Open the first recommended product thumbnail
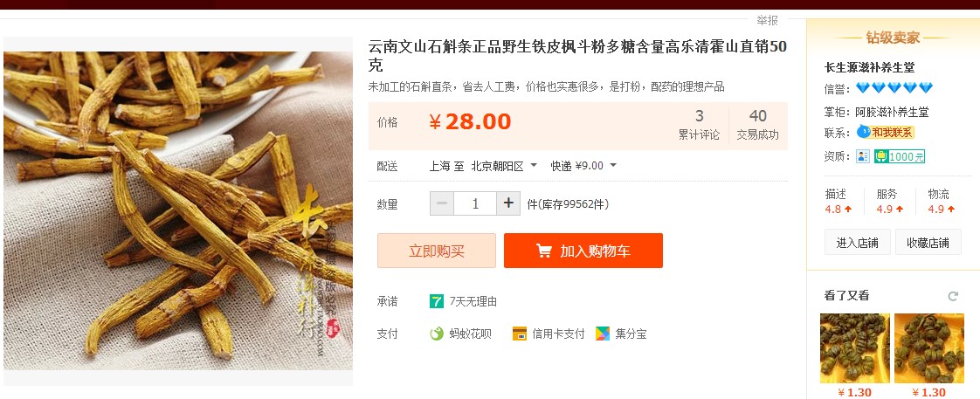This screenshot has height=399, width=980. (x=854, y=348)
